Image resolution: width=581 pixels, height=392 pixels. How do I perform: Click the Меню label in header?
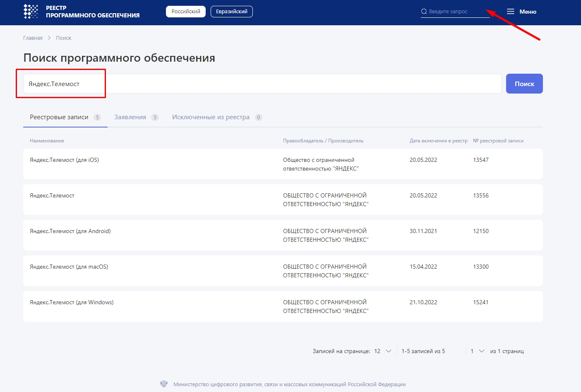pyautogui.click(x=528, y=12)
